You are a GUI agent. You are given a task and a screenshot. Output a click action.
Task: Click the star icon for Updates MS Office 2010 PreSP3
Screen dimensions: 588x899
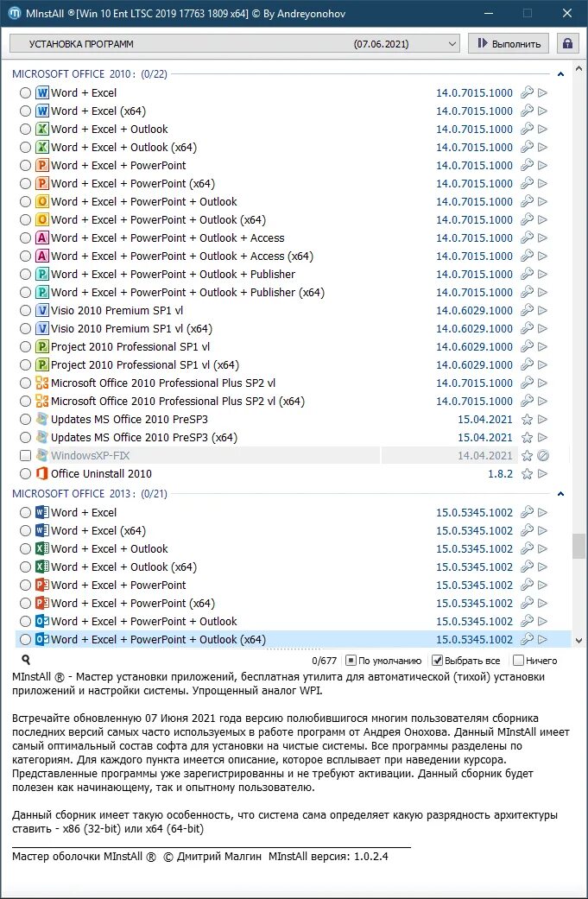pyautogui.click(x=527, y=419)
